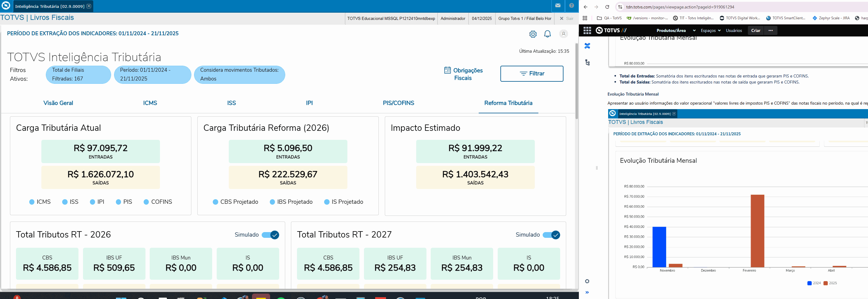Toggle the Simulado switch for Total Tributos RT - 2026

pos(270,235)
